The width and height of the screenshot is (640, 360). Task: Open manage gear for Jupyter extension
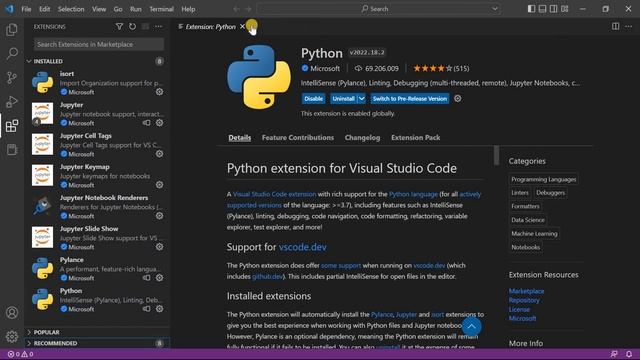(160, 123)
